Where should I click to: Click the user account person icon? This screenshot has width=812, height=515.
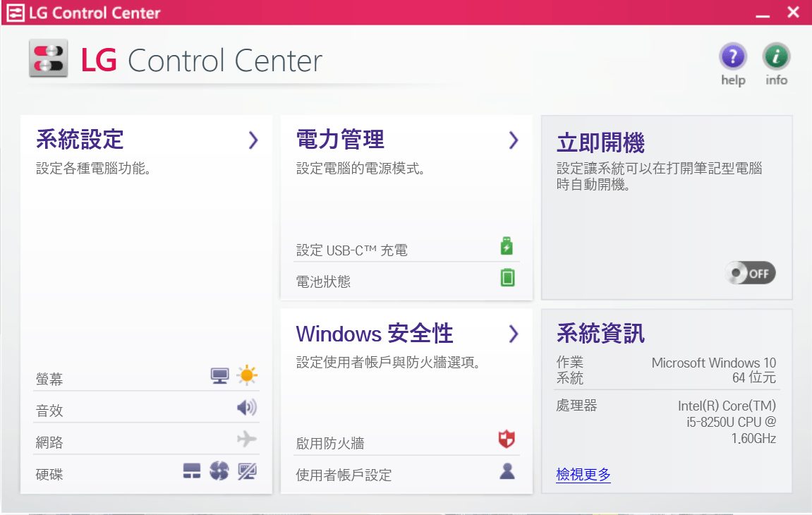click(x=507, y=471)
